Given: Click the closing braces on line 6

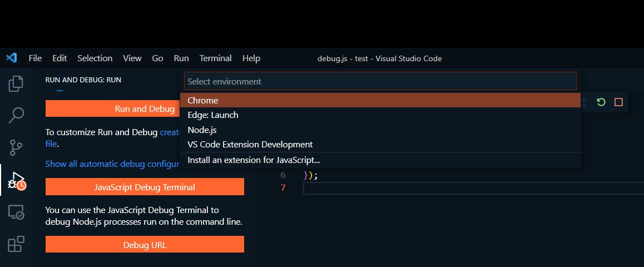Looking at the screenshot, I should [311, 175].
